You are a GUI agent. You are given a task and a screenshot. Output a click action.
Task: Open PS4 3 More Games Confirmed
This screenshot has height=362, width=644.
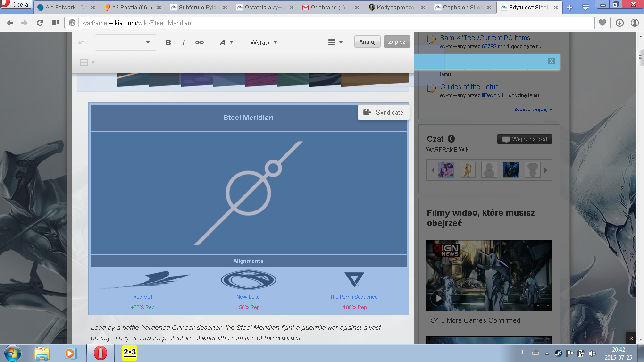click(x=473, y=320)
